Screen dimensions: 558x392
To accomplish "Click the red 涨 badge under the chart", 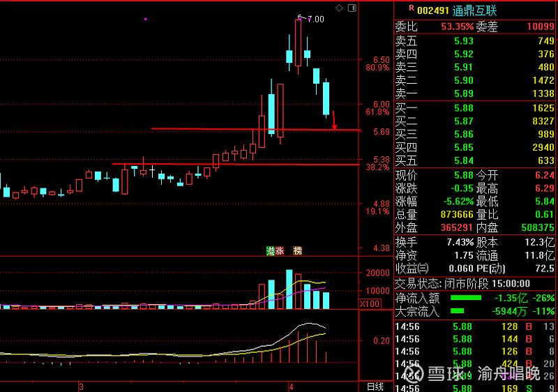I will point(280,251).
